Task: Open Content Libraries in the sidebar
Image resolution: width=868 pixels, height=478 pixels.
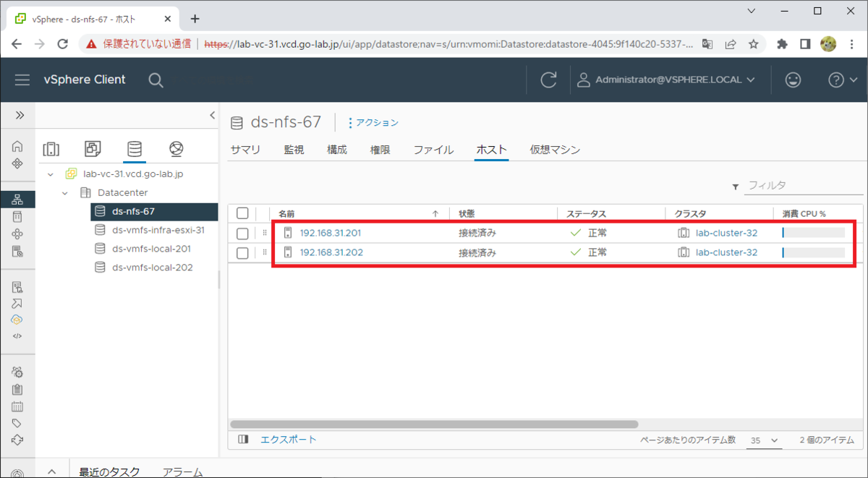Action: click(x=17, y=217)
